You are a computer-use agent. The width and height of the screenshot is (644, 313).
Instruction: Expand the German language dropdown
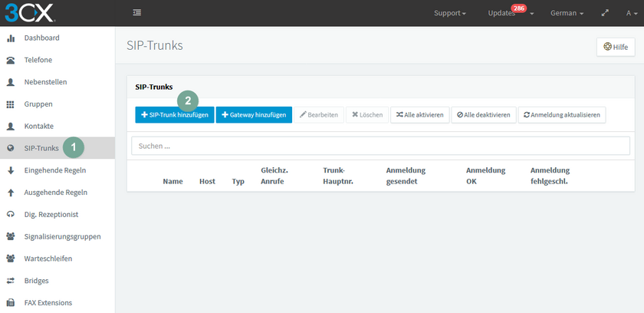click(x=567, y=13)
